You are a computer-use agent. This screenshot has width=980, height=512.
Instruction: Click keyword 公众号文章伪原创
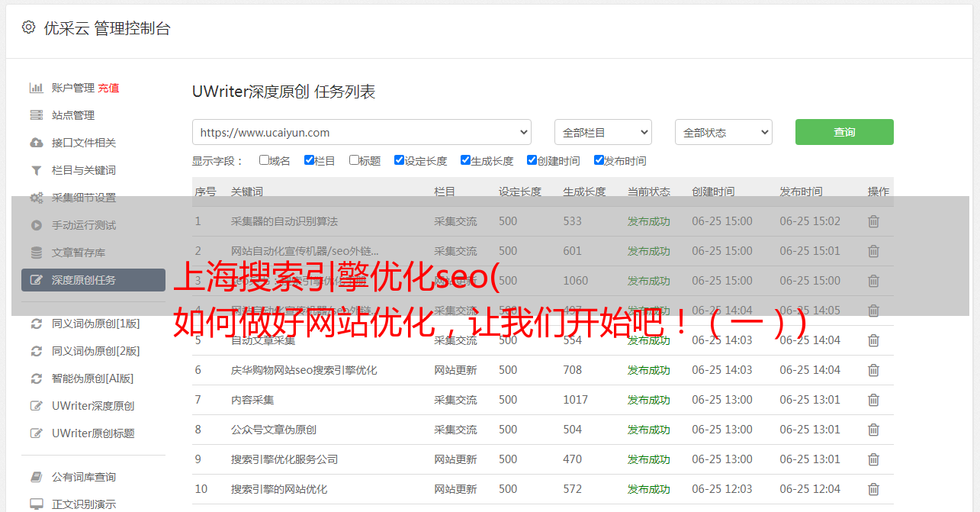click(274, 430)
